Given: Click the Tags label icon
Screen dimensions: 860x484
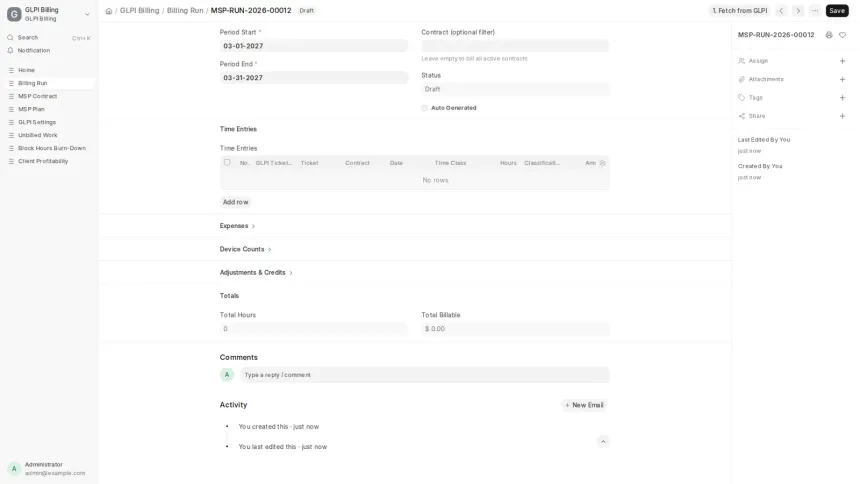Looking at the screenshot, I should click(742, 98).
